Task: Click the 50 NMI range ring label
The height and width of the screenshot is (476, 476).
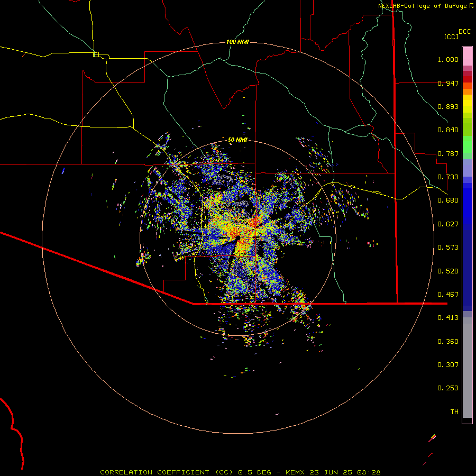Action: tap(237, 140)
